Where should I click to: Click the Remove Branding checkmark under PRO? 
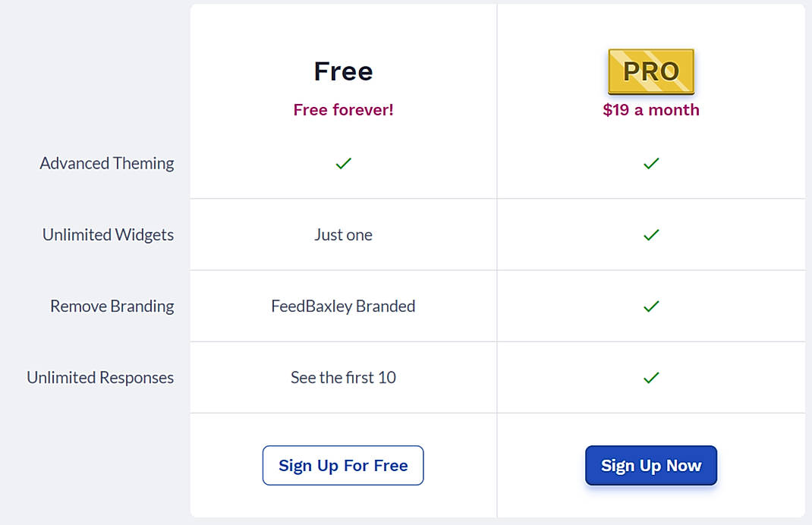tap(651, 307)
